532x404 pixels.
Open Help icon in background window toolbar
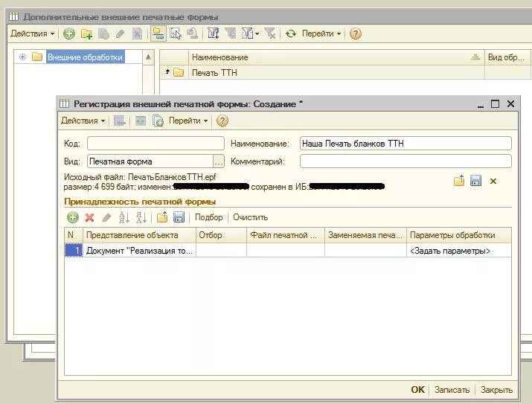pos(355,33)
